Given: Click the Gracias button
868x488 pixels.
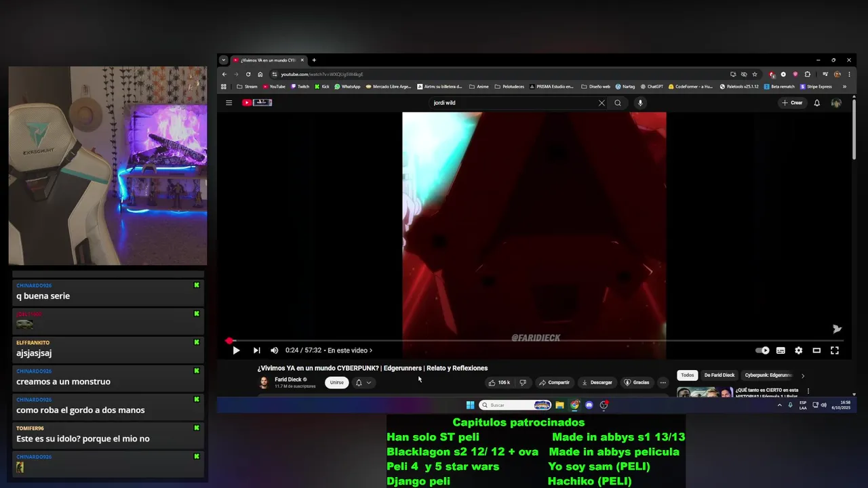Looking at the screenshot, I should click(x=637, y=382).
